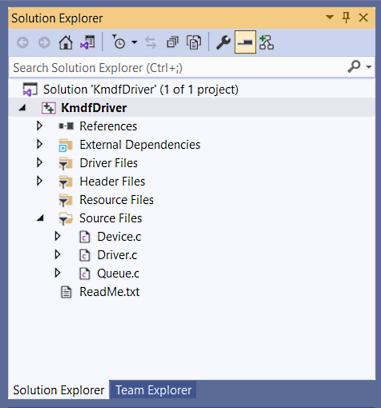The height and width of the screenshot is (408, 381).
Task: Click Header Files filter folder icon
Action: click(x=66, y=182)
